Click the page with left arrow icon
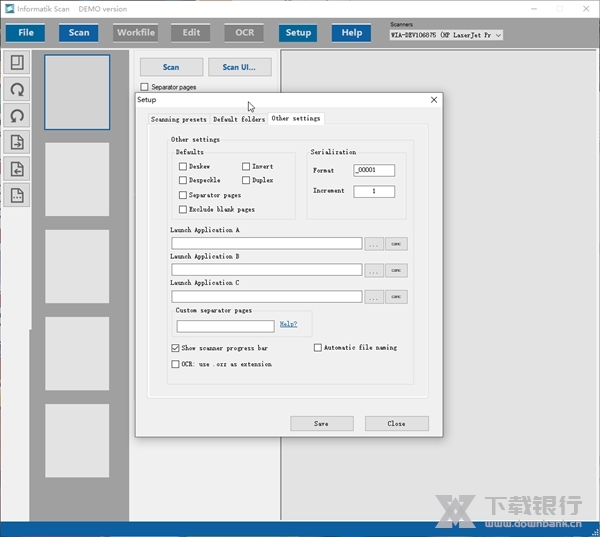600x537 pixels. pyautogui.click(x=17, y=169)
